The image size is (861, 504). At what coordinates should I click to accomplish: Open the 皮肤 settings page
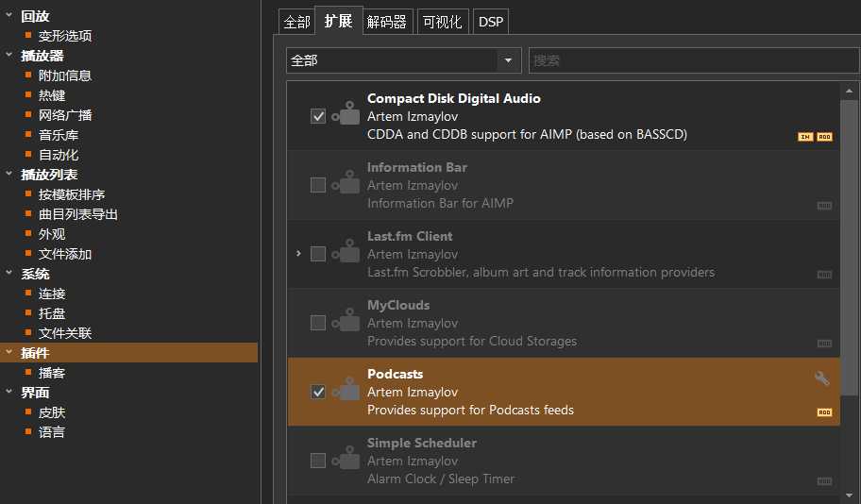(x=52, y=412)
